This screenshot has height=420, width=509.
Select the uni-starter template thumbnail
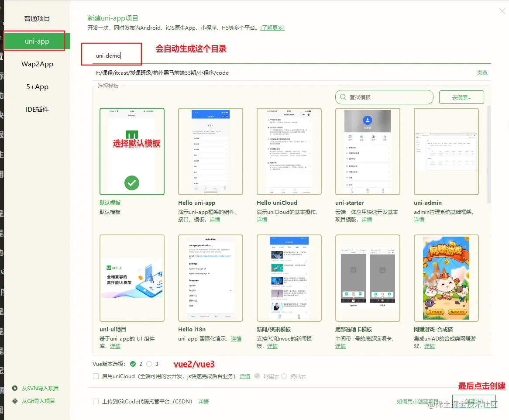click(x=368, y=151)
